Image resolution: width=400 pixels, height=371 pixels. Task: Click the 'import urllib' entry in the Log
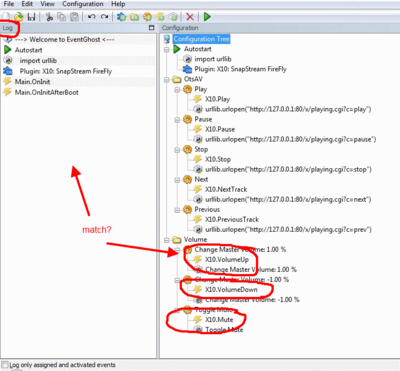pos(38,61)
